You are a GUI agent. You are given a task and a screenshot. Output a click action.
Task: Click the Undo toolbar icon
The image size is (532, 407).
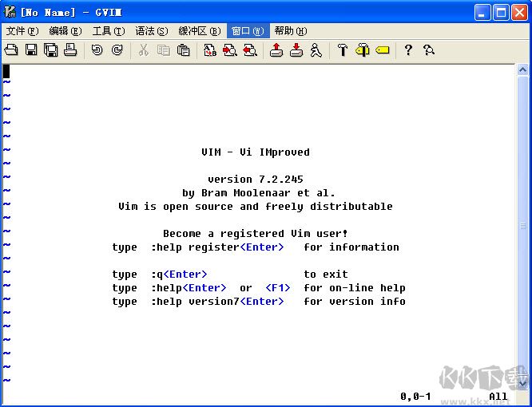pyautogui.click(x=97, y=50)
